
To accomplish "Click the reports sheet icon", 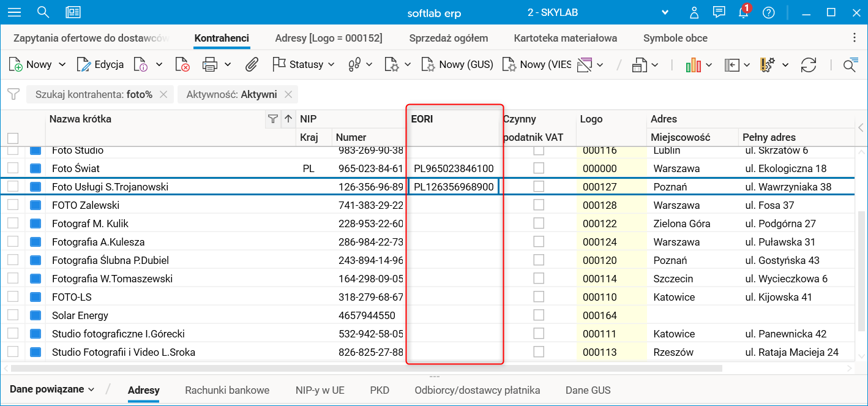I will pyautogui.click(x=640, y=64).
